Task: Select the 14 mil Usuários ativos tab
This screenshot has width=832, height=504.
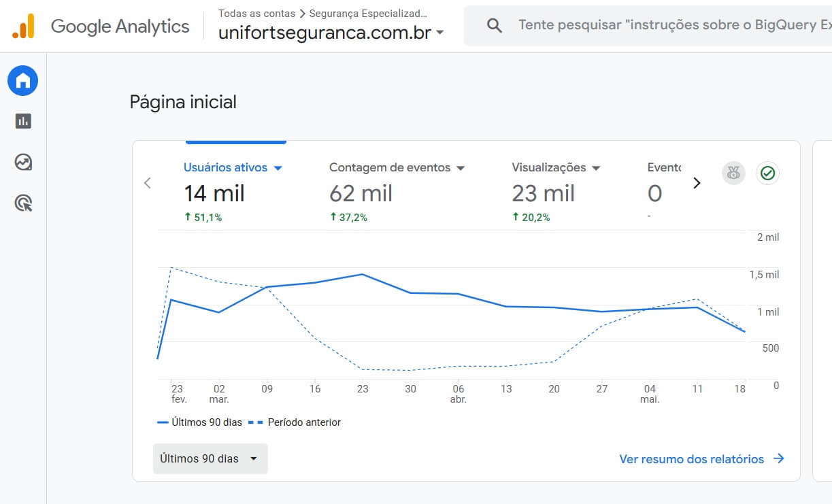Action: point(233,192)
